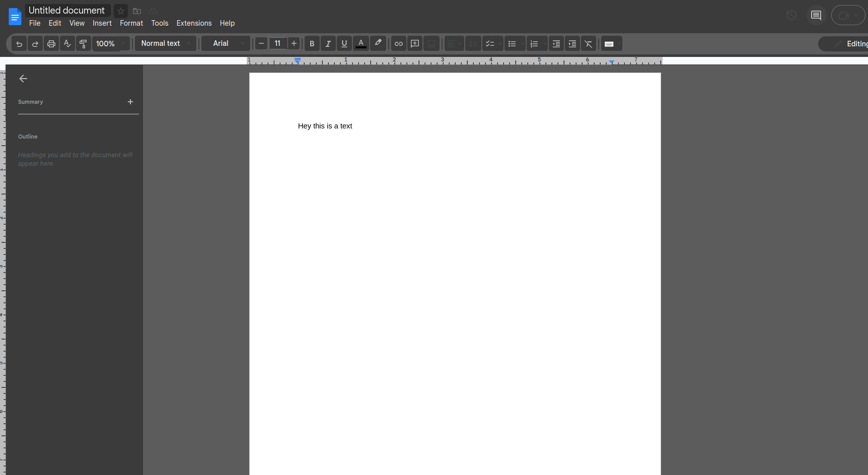Click the Spelling and grammar check icon
The width and height of the screenshot is (868, 475).
(67, 43)
